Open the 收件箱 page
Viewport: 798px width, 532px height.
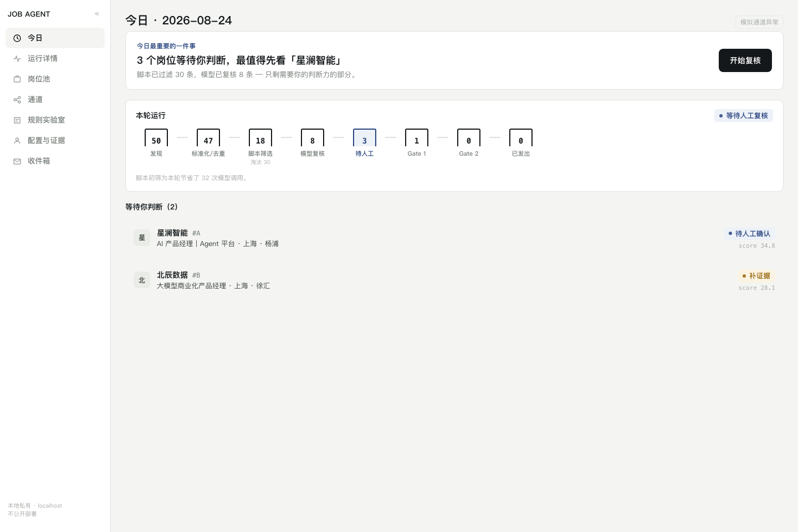(x=55, y=161)
